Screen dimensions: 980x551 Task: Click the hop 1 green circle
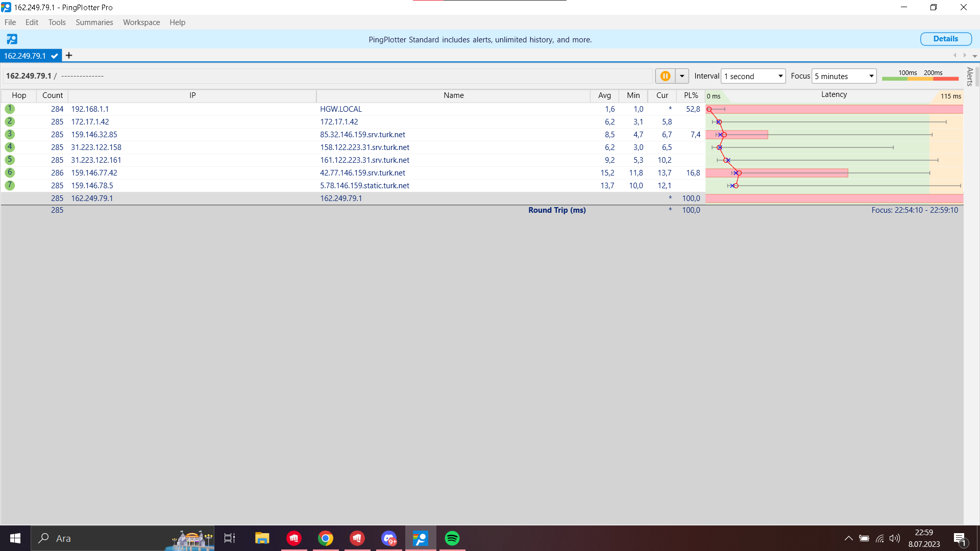point(10,109)
